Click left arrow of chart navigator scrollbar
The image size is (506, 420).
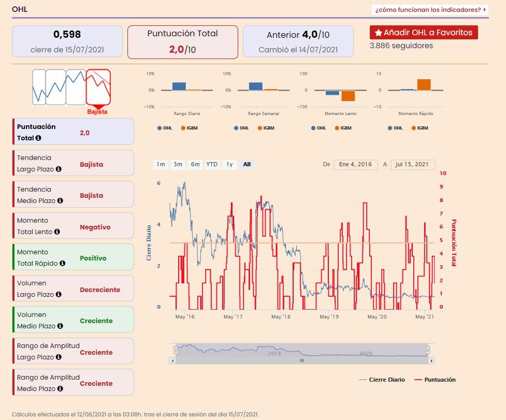pos(172,360)
